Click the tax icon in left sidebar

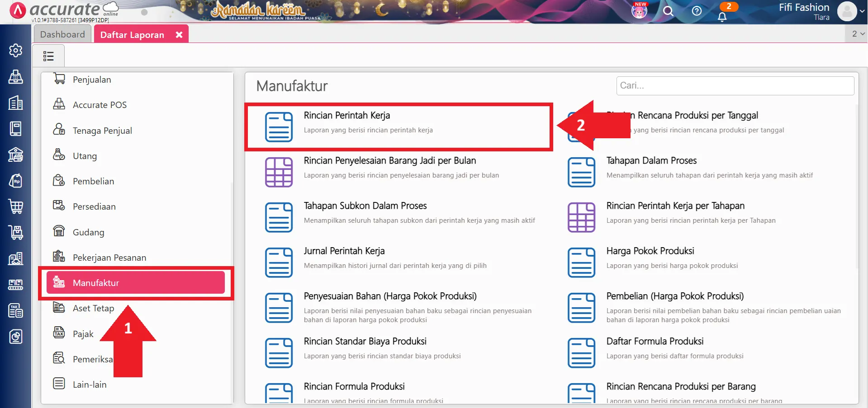point(16,310)
